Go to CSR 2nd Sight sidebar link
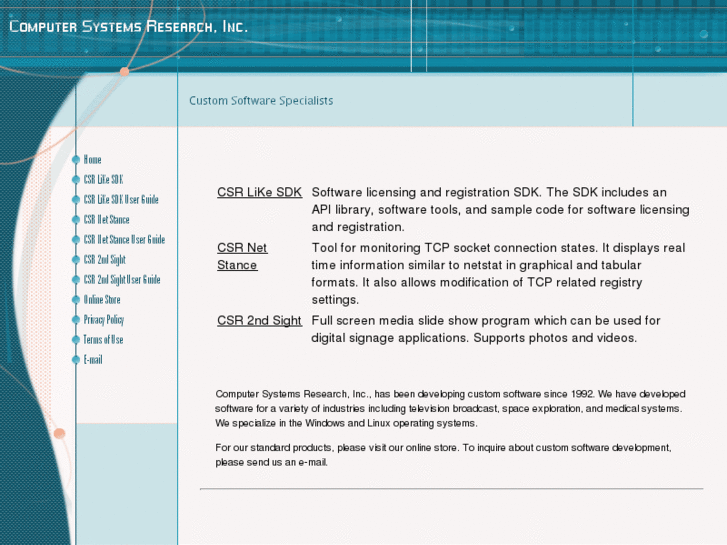The image size is (727, 545). 104,259
